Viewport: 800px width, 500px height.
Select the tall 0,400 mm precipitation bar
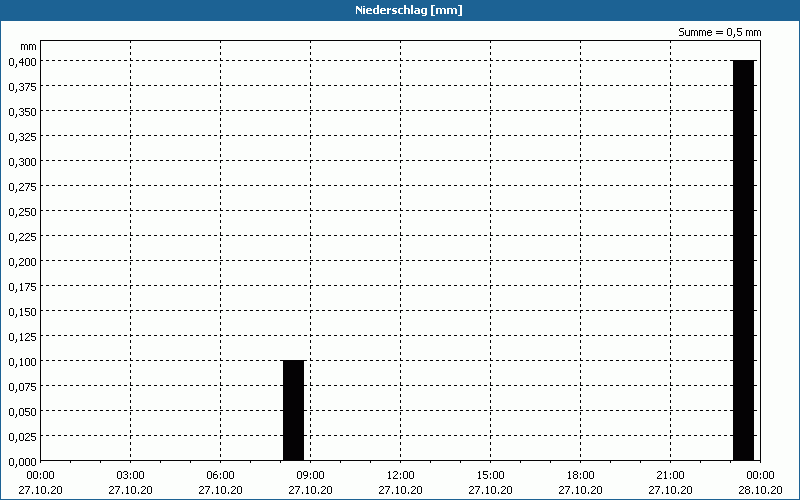click(x=743, y=261)
